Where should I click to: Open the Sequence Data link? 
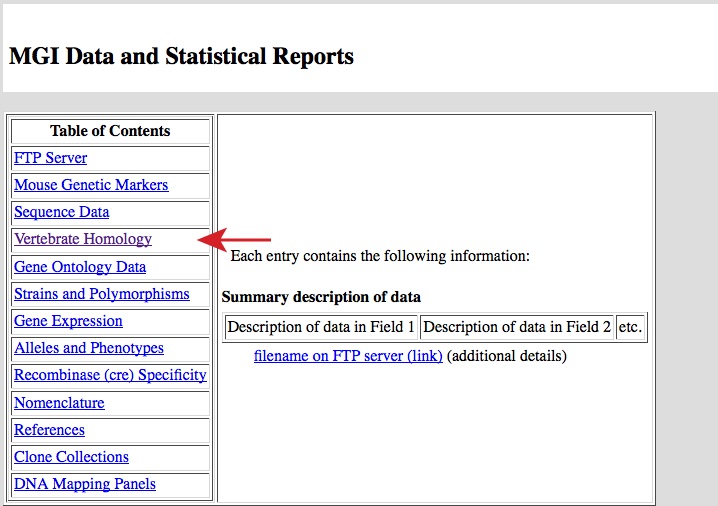pyautogui.click(x=62, y=212)
